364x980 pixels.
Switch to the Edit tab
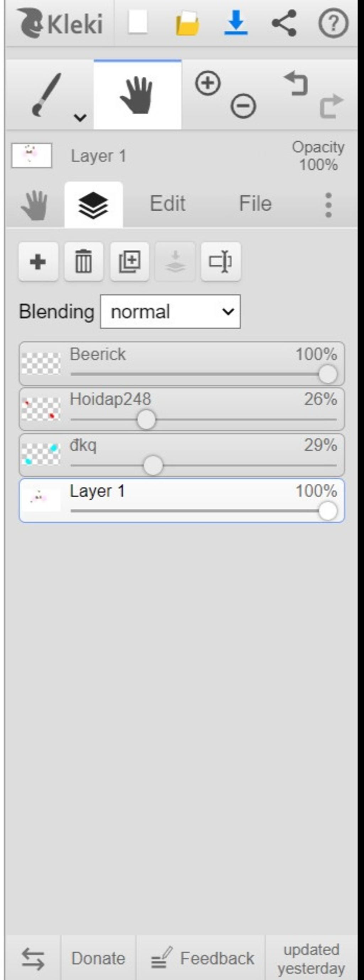(167, 203)
